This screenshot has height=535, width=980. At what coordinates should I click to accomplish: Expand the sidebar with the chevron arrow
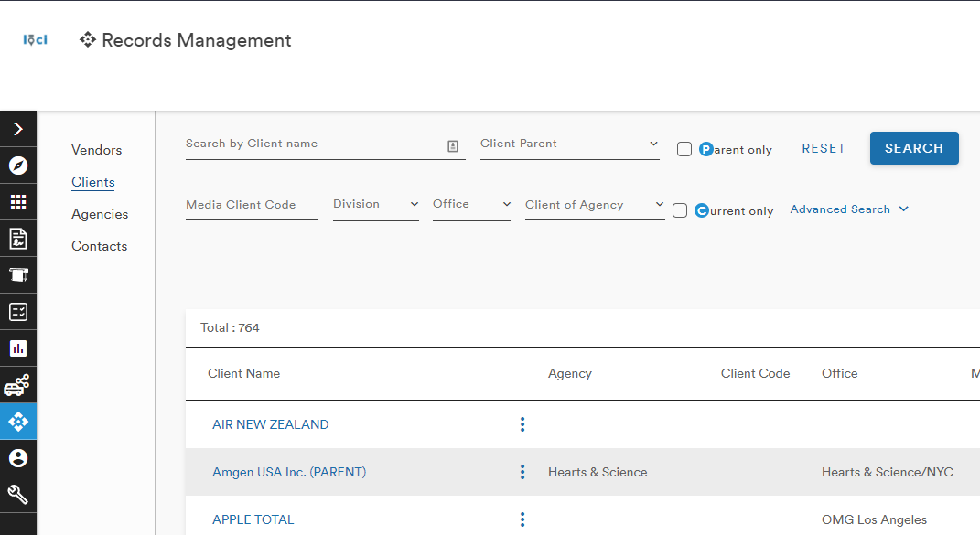coord(18,129)
